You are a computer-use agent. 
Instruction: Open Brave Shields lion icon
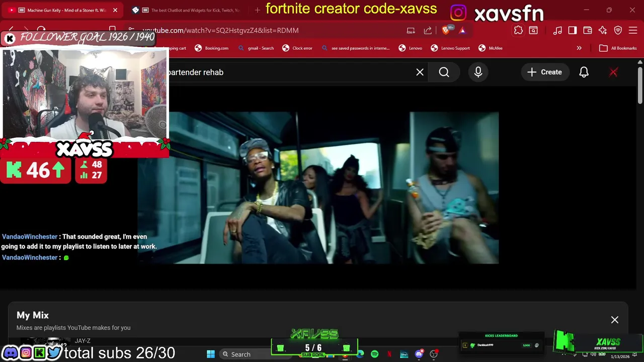pos(446,30)
